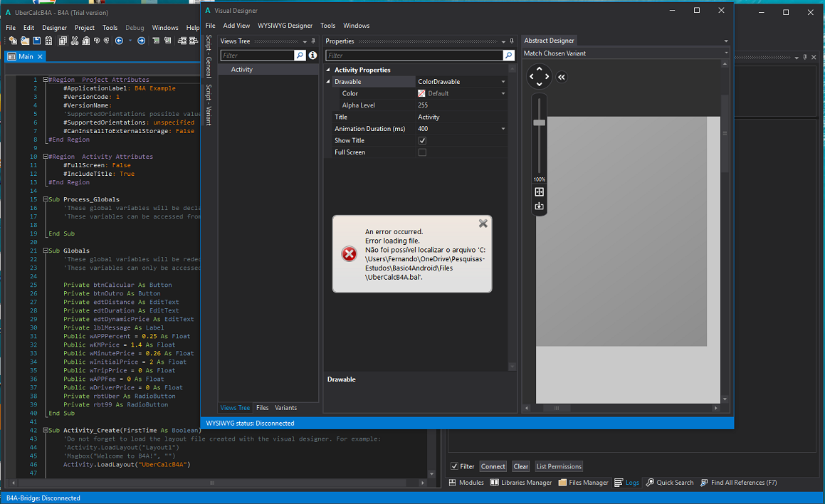825x504 pixels.
Task: Save the project using the Save toolbar icon
Action: (36, 41)
